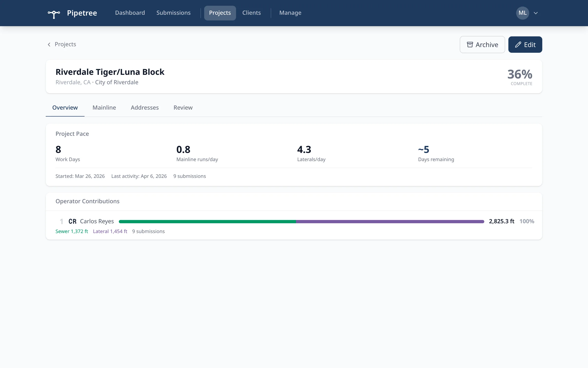This screenshot has height=368, width=588.
Task: Edit the Riverdale project
Action: pos(525,45)
